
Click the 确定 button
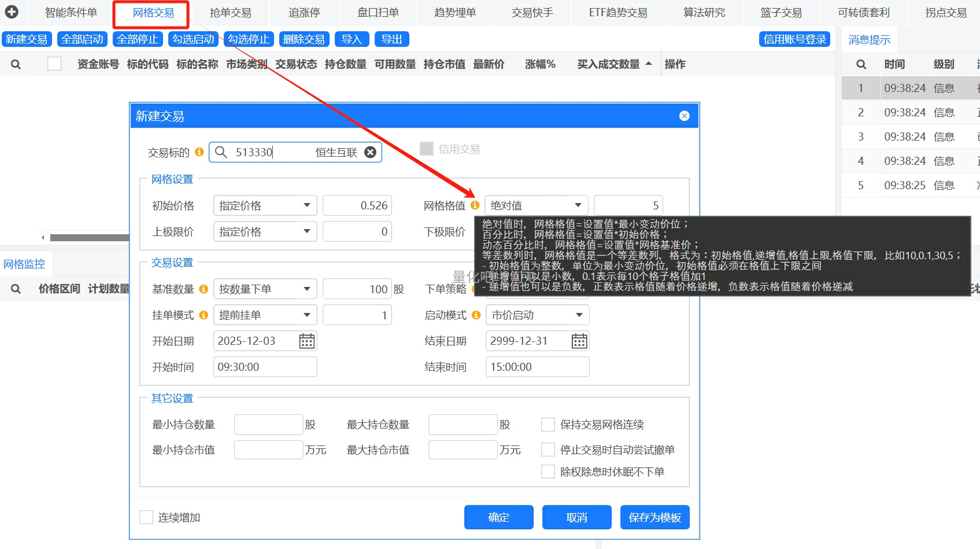[498, 517]
